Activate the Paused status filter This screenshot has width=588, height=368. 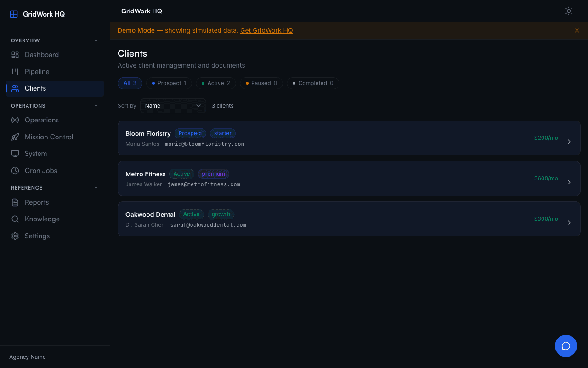(x=261, y=83)
